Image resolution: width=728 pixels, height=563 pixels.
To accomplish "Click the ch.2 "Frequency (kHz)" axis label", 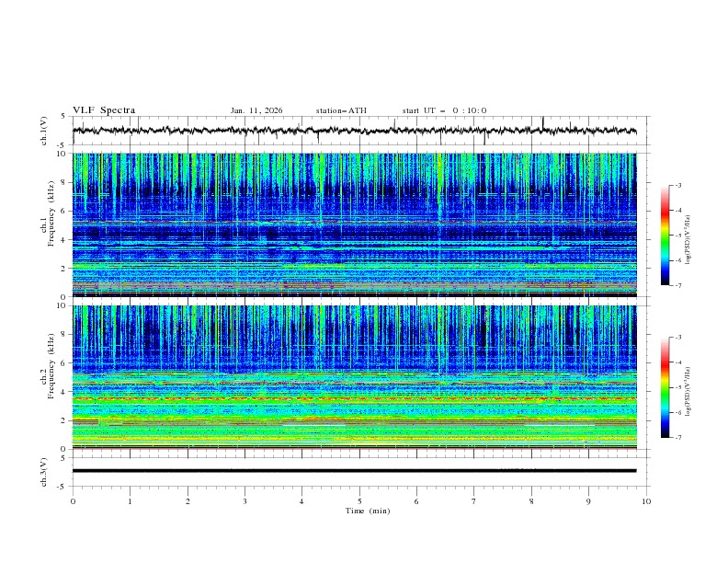I will 51,366.
